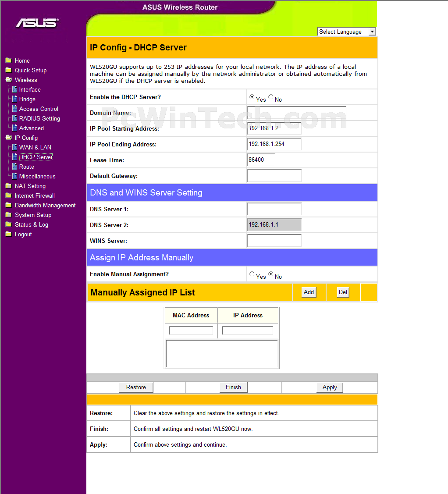The height and width of the screenshot is (494, 448).
Task: Click the IP Pool Starting Address field
Action: (274, 128)
